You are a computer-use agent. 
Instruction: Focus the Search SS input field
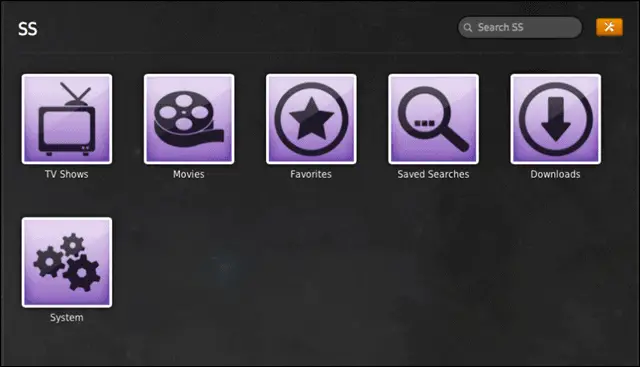point(520,27)
